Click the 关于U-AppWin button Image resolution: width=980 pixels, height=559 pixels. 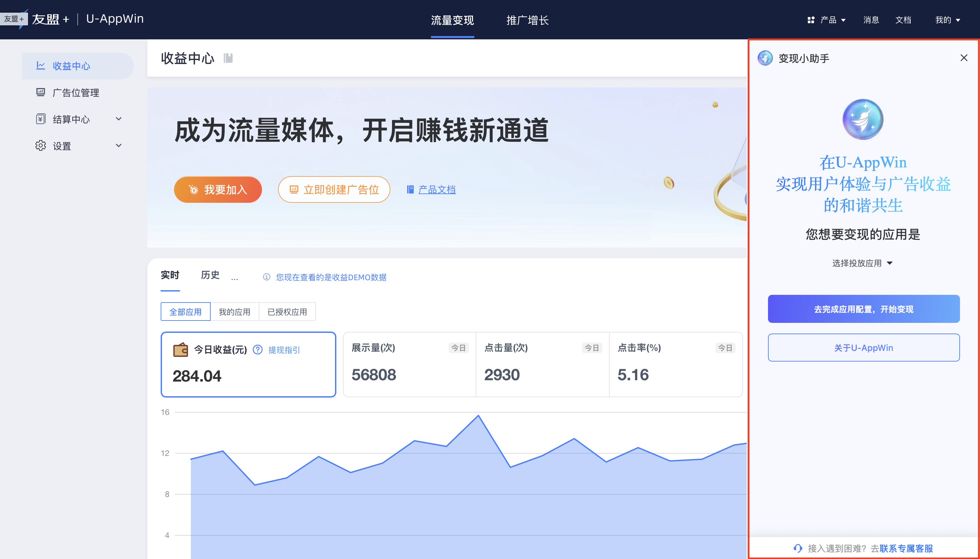point(864,348)
